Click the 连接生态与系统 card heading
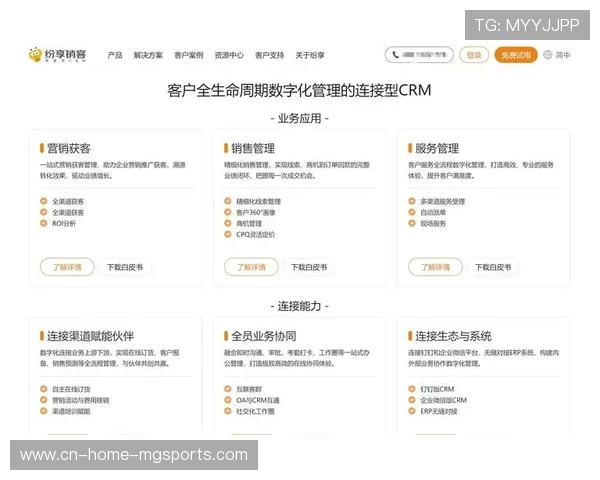600x480 pixels. coord(453,336)
